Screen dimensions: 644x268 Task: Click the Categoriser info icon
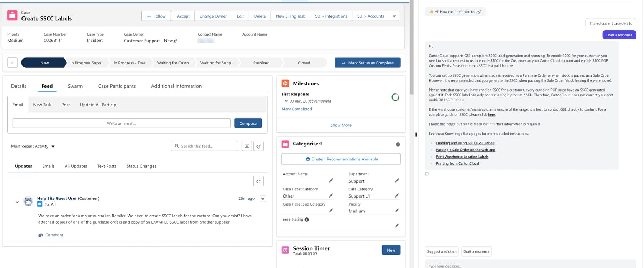(x=398, y=144)
